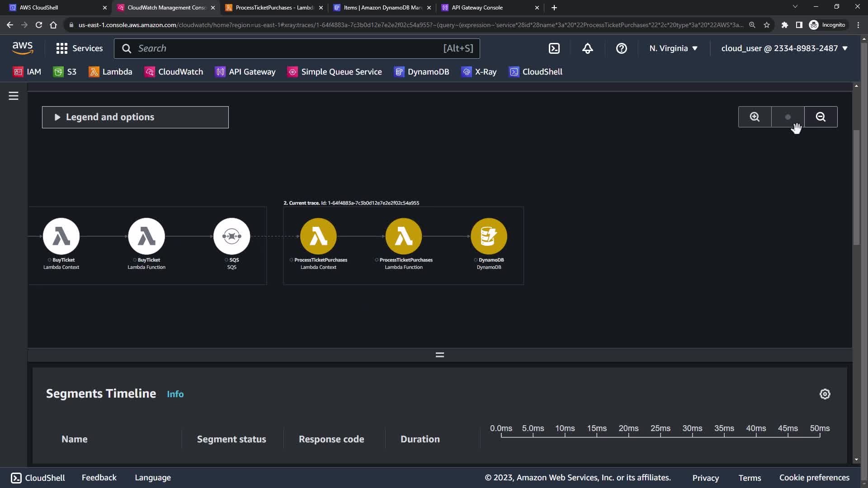Click the BuyTicket Lambda Function node
Viewport: 868px width, 488px height.
coord(146,236)
